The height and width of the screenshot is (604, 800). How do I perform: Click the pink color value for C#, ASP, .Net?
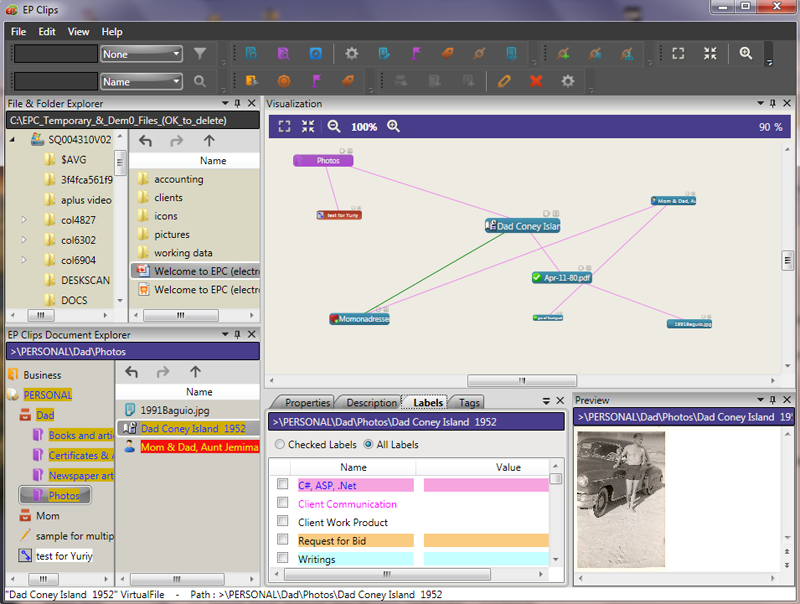pyautogui.click(x=486, y=485)
